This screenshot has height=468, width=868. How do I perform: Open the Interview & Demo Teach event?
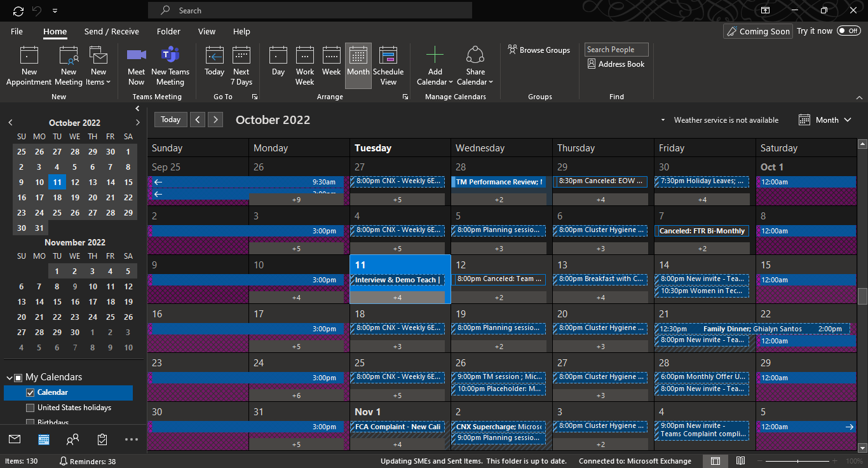click(397, 280)
